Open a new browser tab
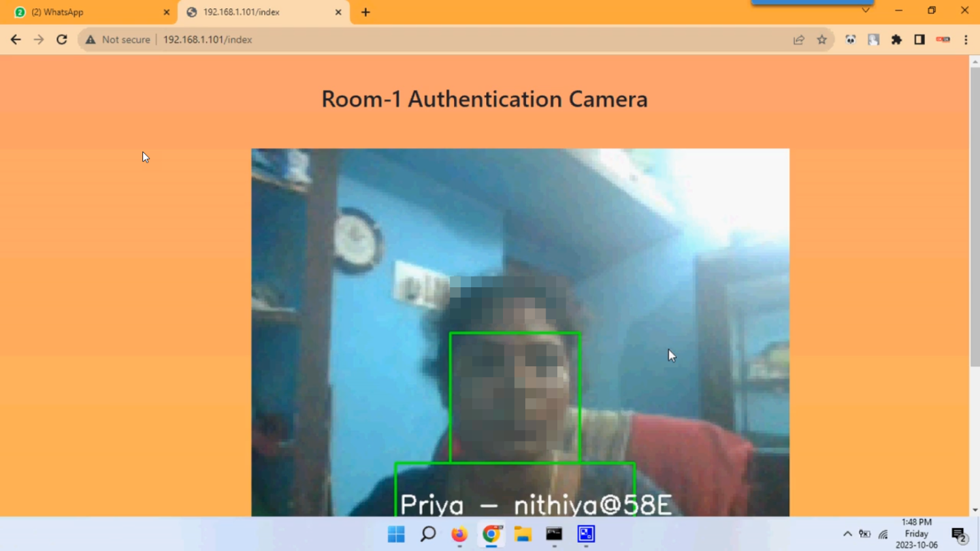Viewport: 980px width, 551px height. (x=365, y=11)
